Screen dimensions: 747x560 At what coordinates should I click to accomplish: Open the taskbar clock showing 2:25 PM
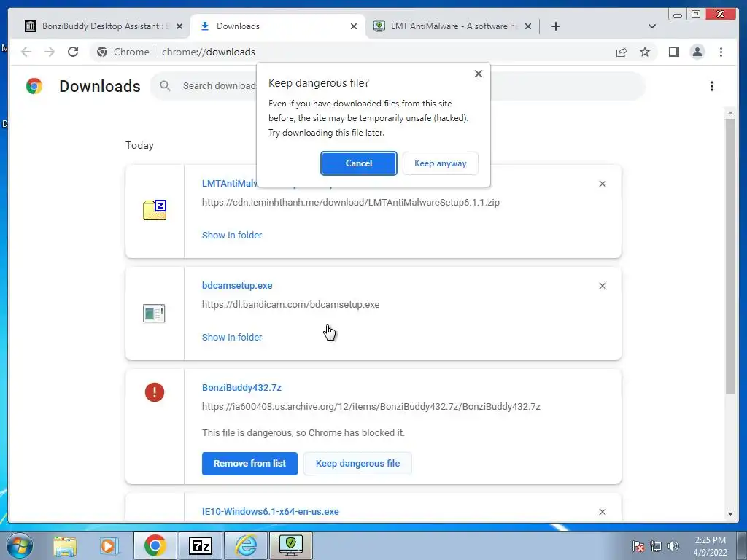coord(710,546)
